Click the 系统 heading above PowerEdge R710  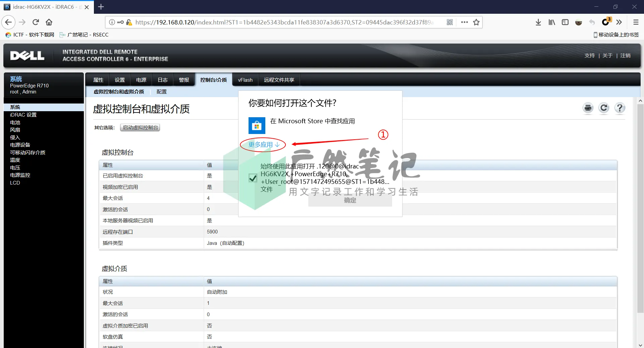pyautogui.click(x=16, y=79)
